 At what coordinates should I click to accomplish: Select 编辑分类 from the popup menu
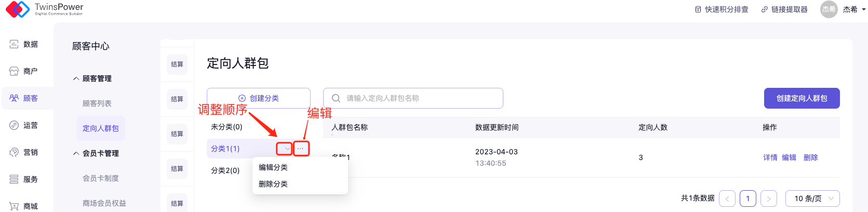pos(273,167)
